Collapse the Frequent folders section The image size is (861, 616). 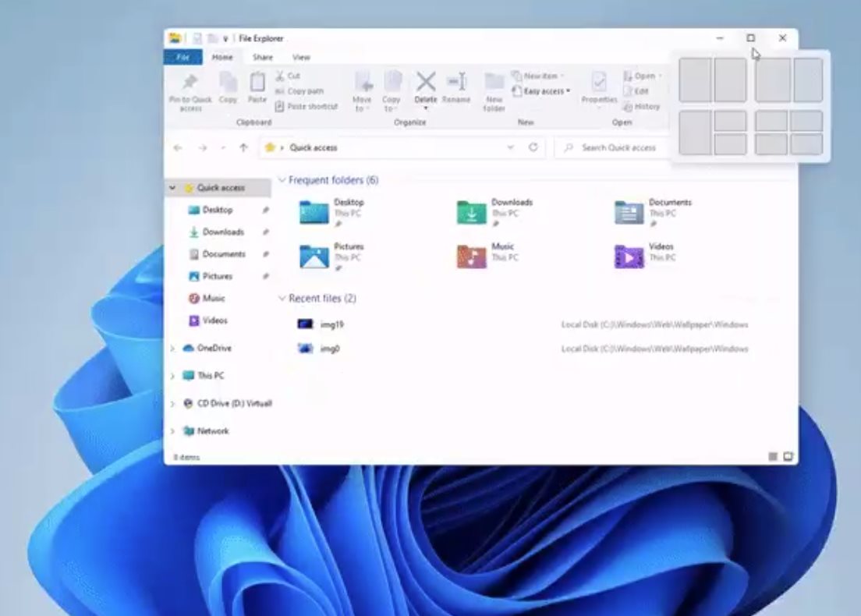point(282,179)
